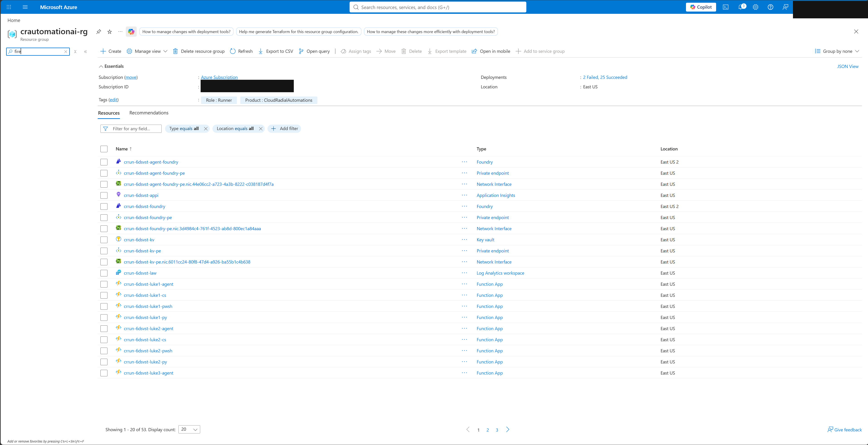Open the more options ellipsis beside title
Viewport: 868px width, 445px height.
pos(120,32)
